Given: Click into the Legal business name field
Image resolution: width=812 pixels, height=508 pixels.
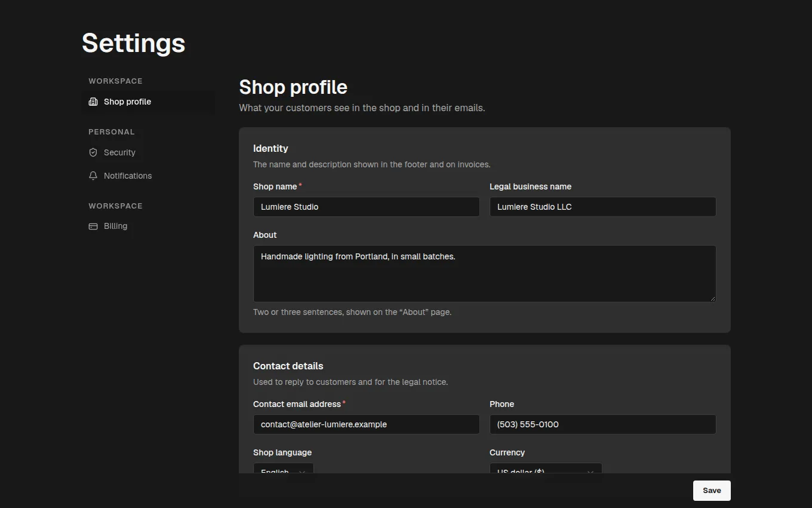Looking at the screenshot, I should (603, 207).
